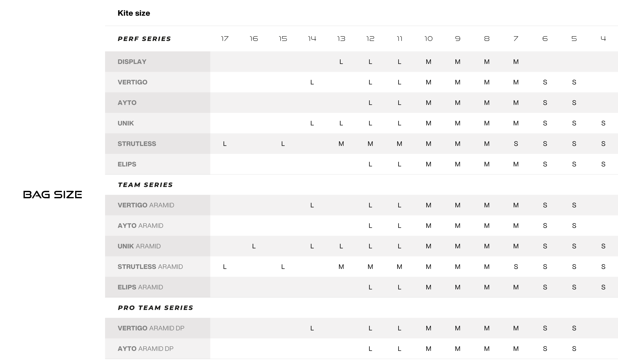Click the S under size 4 in ELIPS row
The width and height of the screenshot is (618, 364).
pos(603,164)
